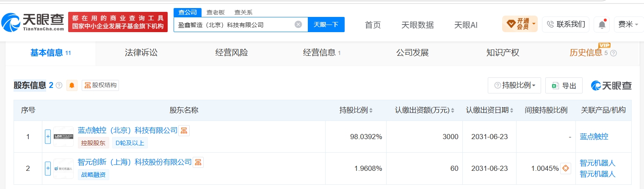Open the upper 智元机器人 related link
The width and height of the screenshot is (644, 189).
tap(597, 163)
